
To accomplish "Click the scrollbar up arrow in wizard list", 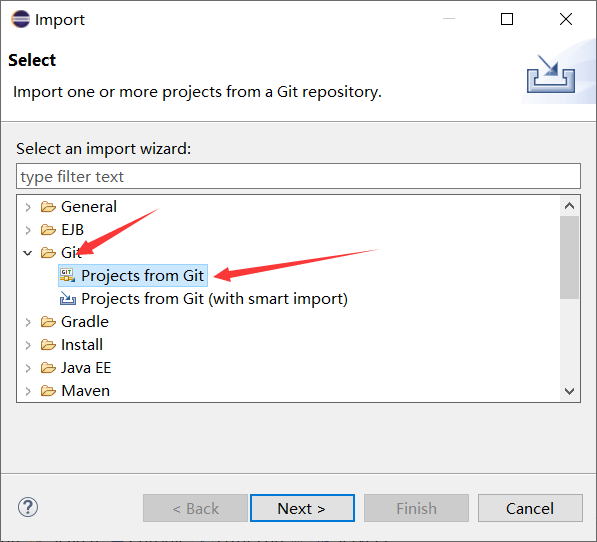I will [570, 206].
